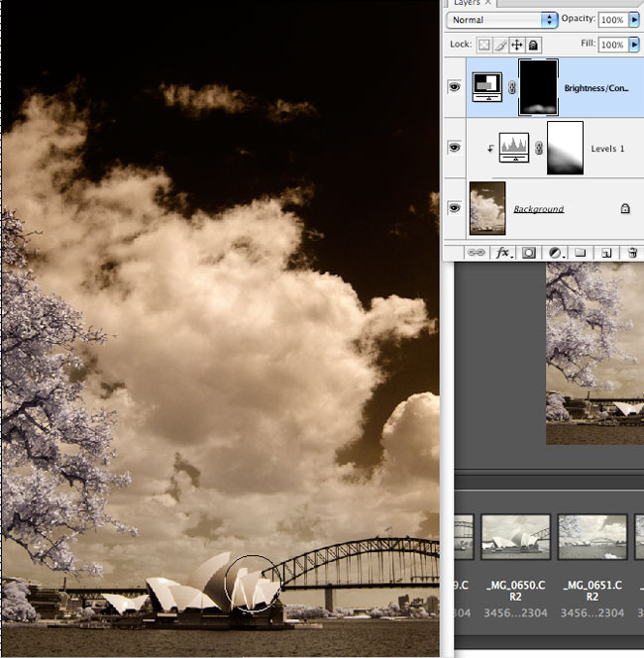
Task: Expand the Opacity slider arrow
Action: click(x=634, y=20)
